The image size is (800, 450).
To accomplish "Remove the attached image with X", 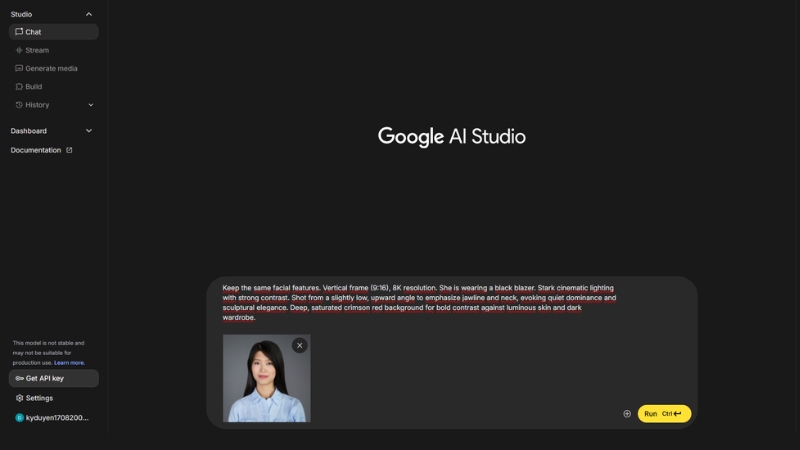I will click(299, 345).
